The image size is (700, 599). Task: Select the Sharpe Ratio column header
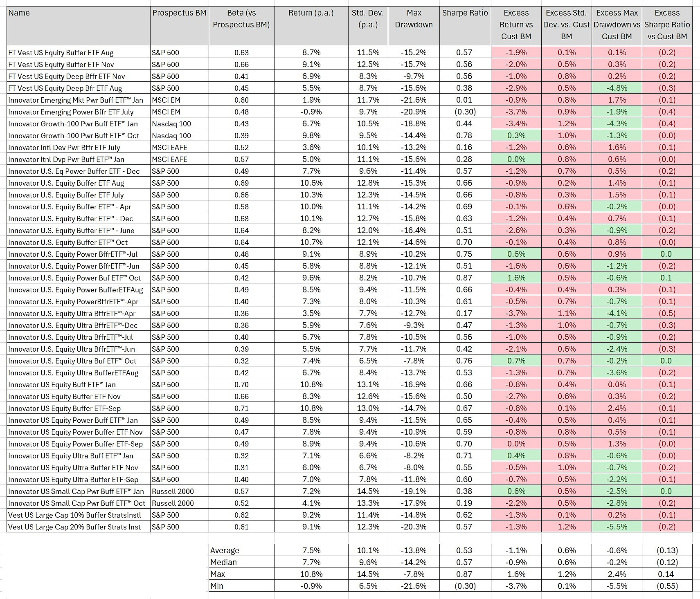(x=465, y=26)
